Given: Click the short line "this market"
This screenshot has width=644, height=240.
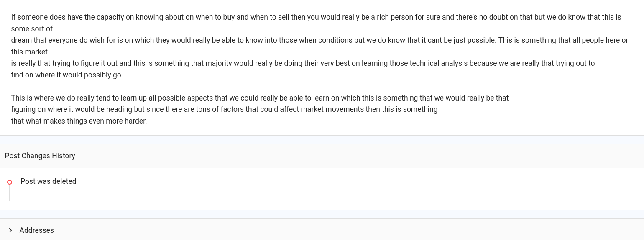Looking at the screenshot, I should click(29, 52).
